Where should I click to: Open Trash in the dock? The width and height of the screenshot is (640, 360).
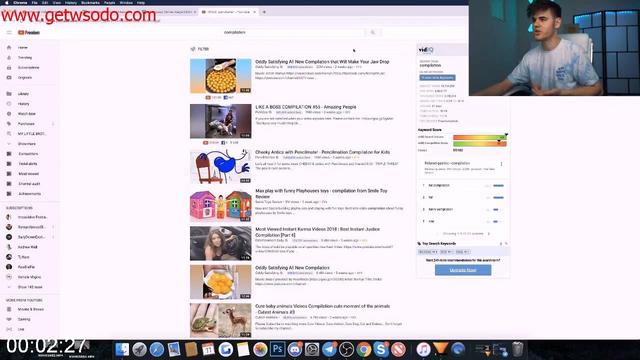[x=518, y=349]
